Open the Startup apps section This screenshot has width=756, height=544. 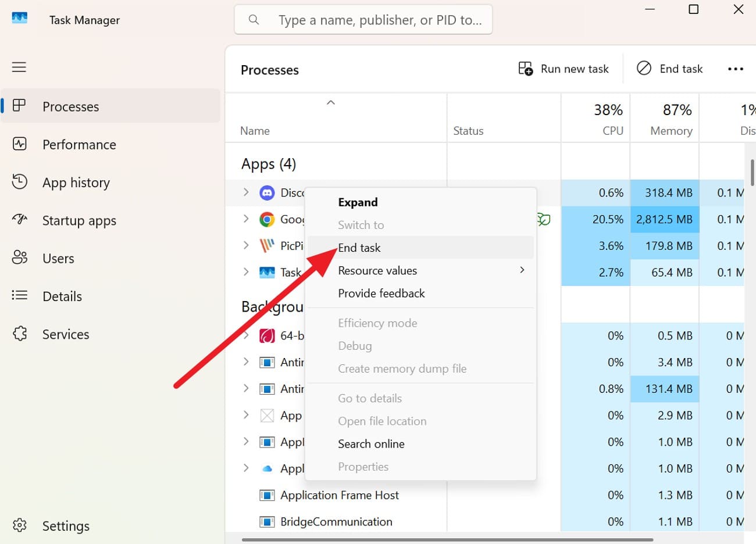(x=80, y=220)
